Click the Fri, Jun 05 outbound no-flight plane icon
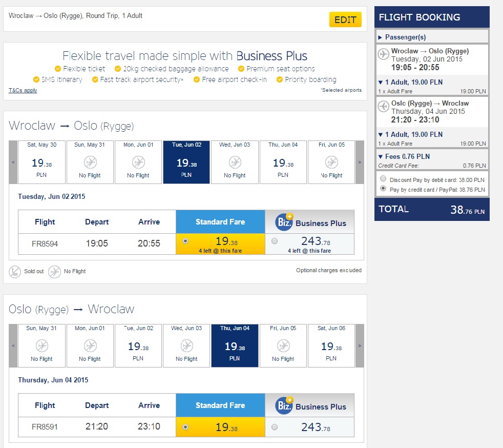This screenshot has height=448, width=503. (331, 162)
